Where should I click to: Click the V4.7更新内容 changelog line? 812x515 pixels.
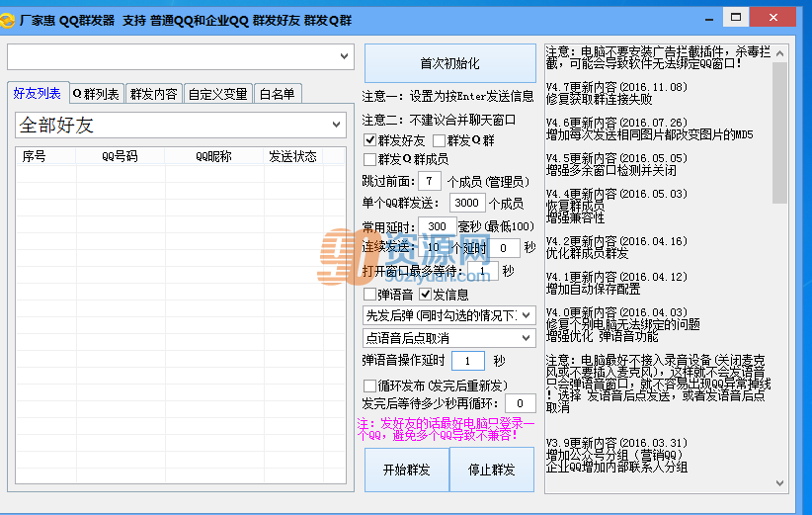click(x=616, y=87)
